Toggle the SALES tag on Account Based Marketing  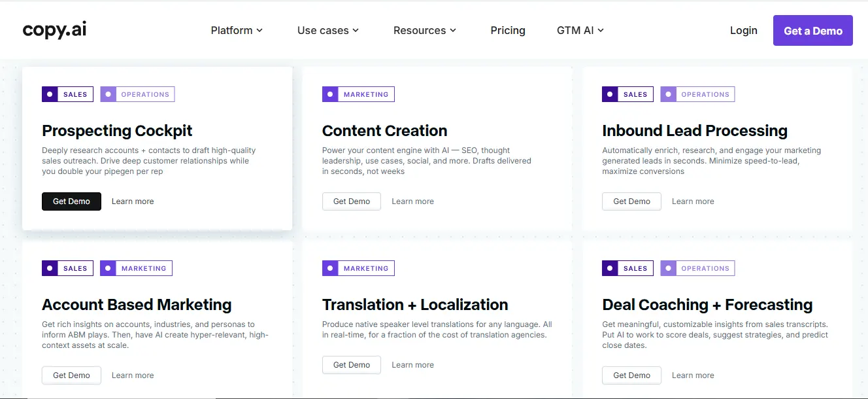click(x=67, y=268)
